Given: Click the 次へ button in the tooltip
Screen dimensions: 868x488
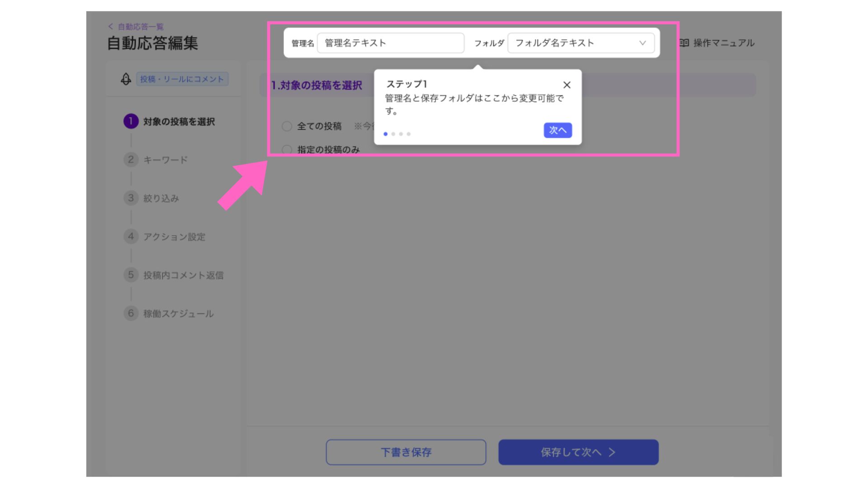Looking at the screenshot, I should pos(557,130).
